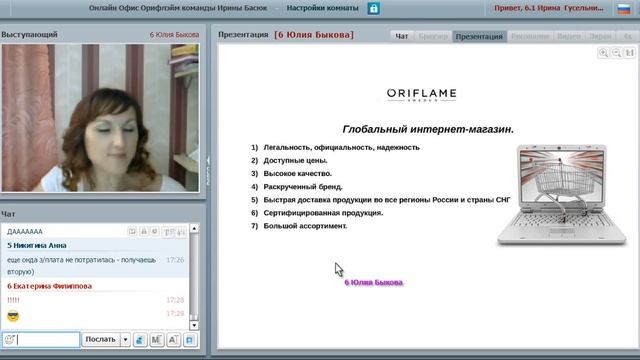Click the room title Онлайн Офис Орифлэйм
The image size is (640, 360).
[x=178, y=8]
